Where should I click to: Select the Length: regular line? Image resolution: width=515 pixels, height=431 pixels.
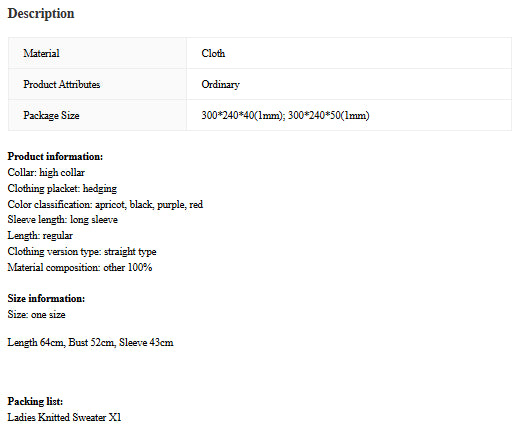click(x=40, y=236)
